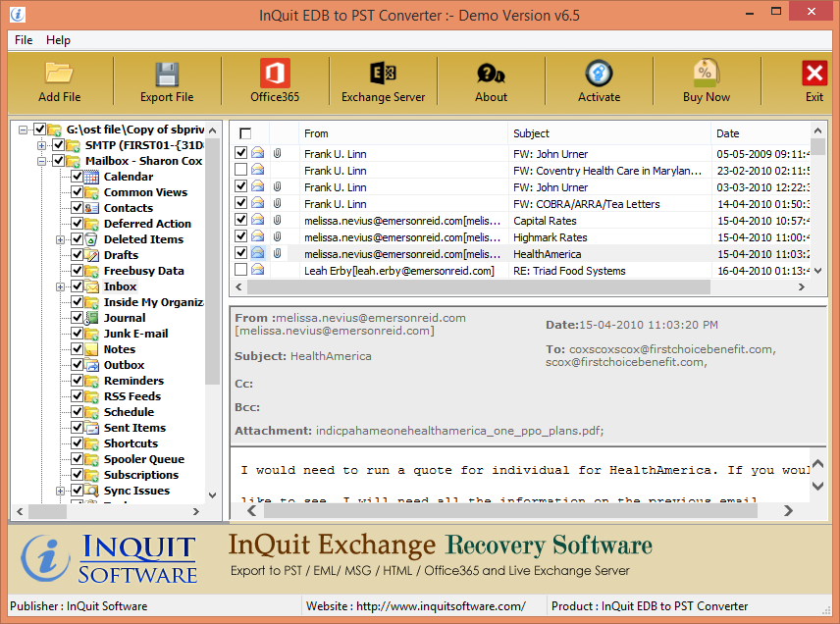Open the Help menu
Viewport: 840px width, 624px height.
point(57,40)
